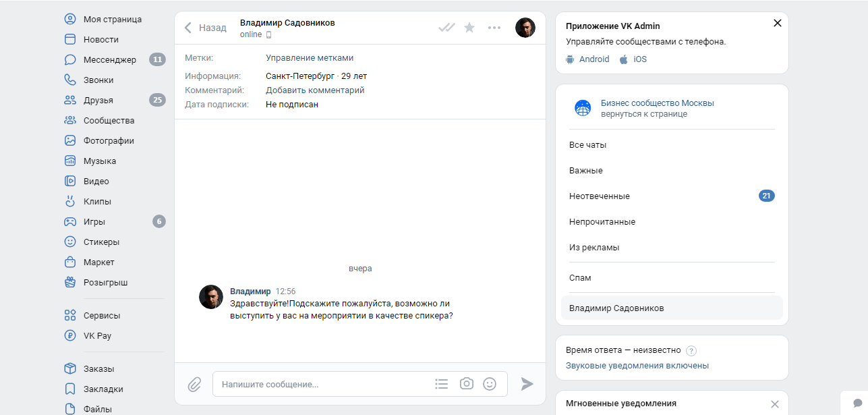The width and height of the screenshot is (868, 415).
Task: Open Владимир Садовников avatar in header
Action: [x=525, y=28]
